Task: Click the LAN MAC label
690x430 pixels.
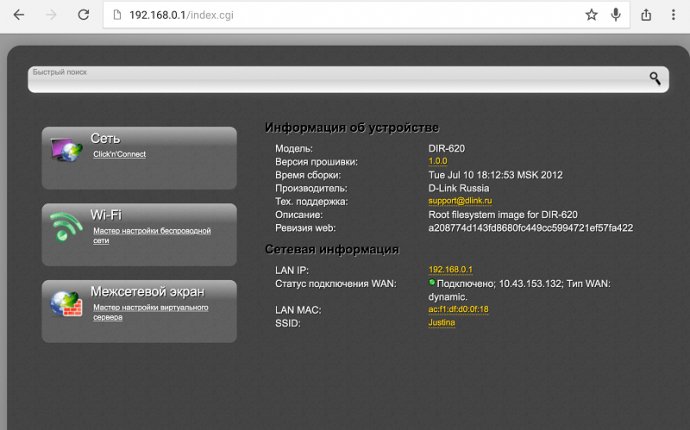Action: click(298, 310)
